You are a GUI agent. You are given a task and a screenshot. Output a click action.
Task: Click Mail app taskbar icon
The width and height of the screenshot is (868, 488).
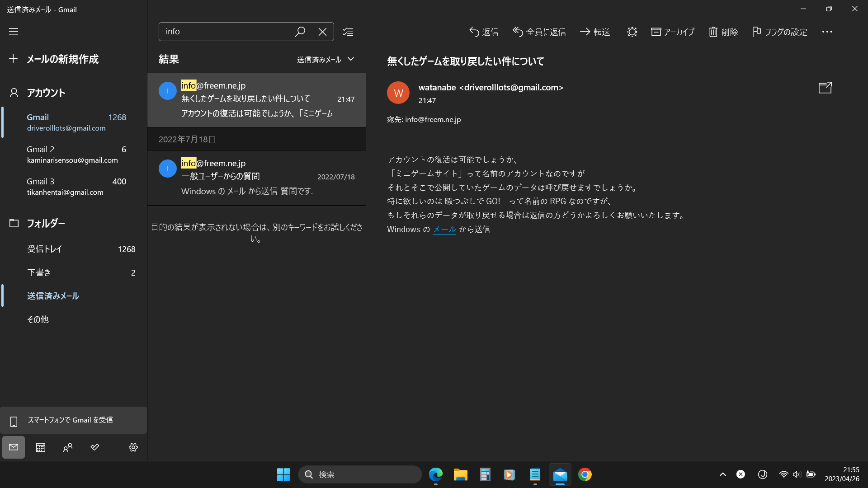(560, 474)
